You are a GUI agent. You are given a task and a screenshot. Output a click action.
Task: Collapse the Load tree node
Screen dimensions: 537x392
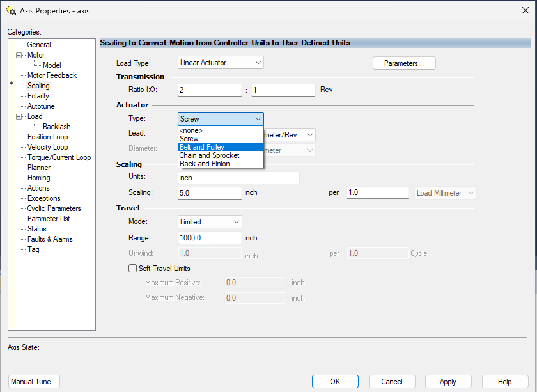20,116
